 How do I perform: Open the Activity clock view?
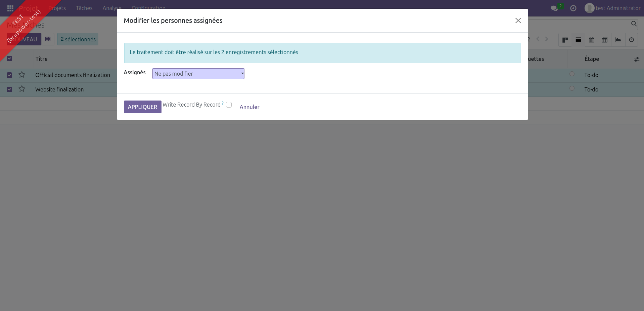coord(631,40)
